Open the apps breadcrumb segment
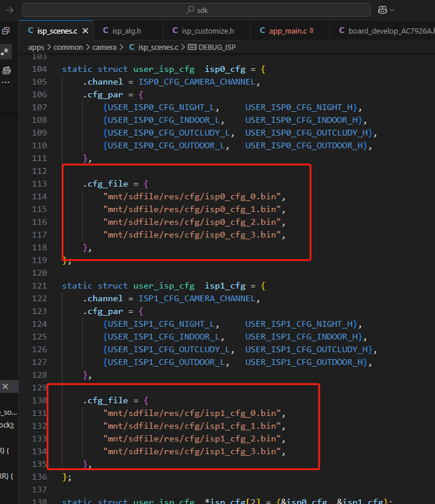 click(x=36, y=48)
